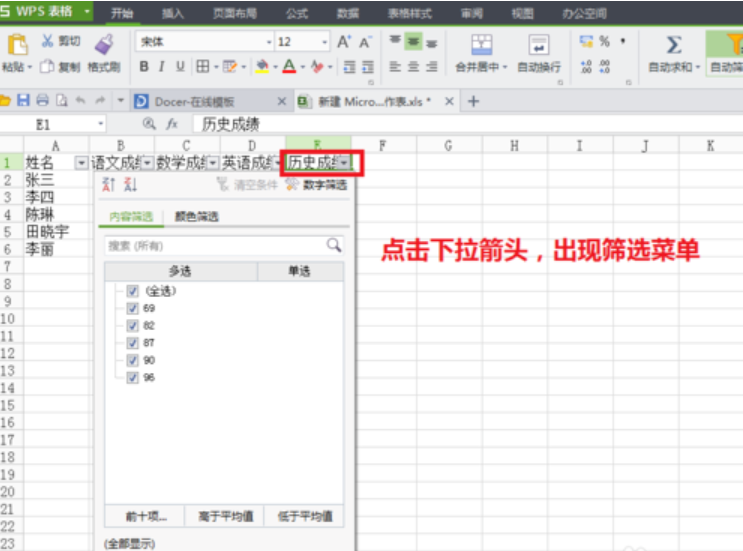The width and height of the screenshot is (743, 551).
Task: Sort descending using the Z-A icon in filter menu
Action: pyautogui.click(x=130, y=185)
